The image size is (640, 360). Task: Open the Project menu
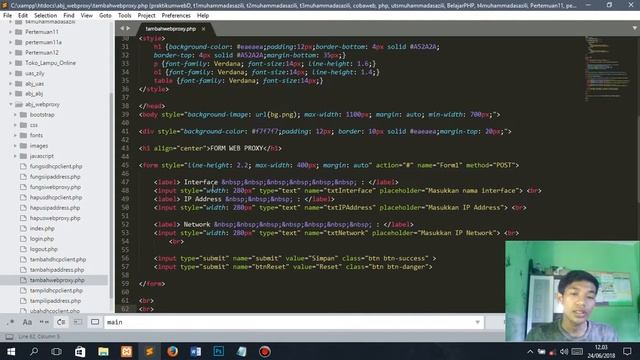[147, 15]
